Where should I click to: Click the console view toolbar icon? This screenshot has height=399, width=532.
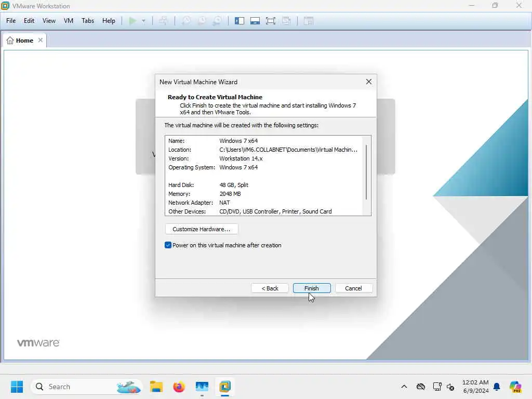coord(309,21)
